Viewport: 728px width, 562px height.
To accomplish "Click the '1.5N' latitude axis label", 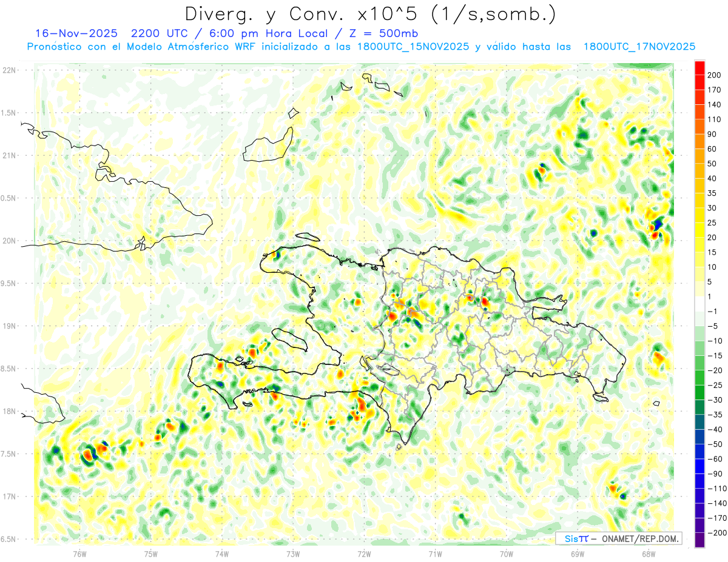I will 8,113.
